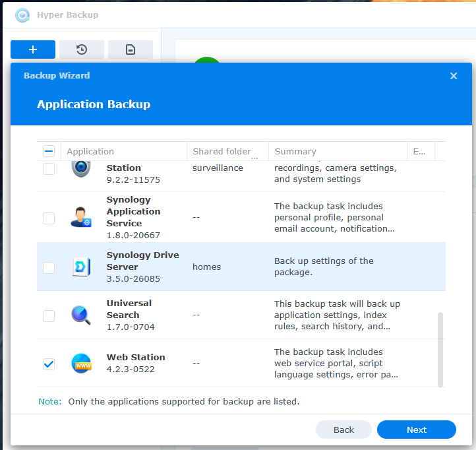Click the Hyper Backup app logo
The height and width of the screenshot is (450, 476).
pyautogui.click(x=22, y=15)
